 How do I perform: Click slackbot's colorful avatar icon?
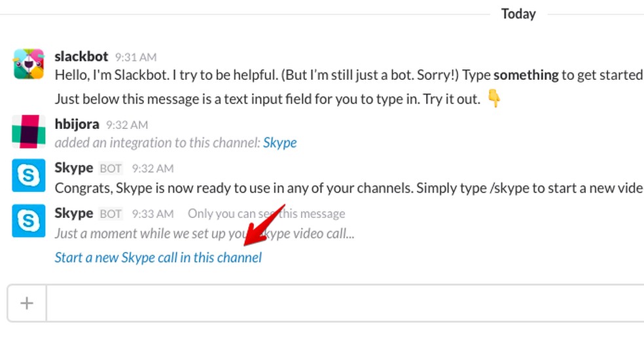point(29,64)
